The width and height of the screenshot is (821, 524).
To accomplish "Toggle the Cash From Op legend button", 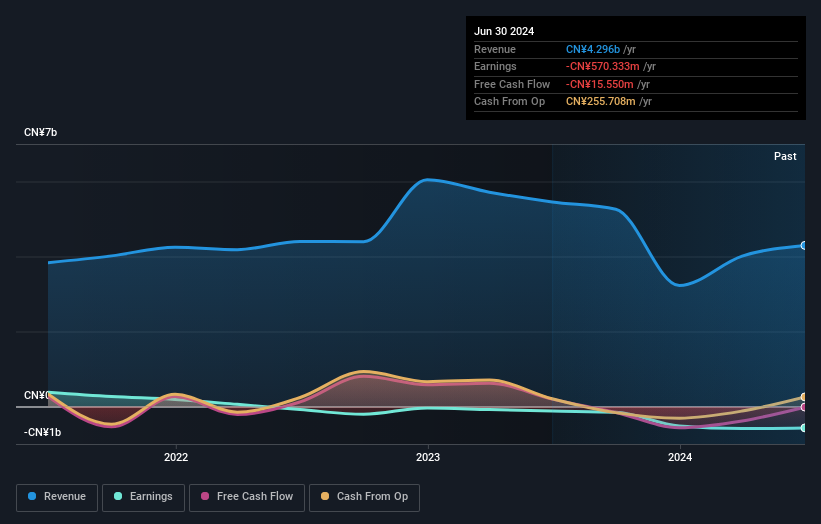I will 364,497.
